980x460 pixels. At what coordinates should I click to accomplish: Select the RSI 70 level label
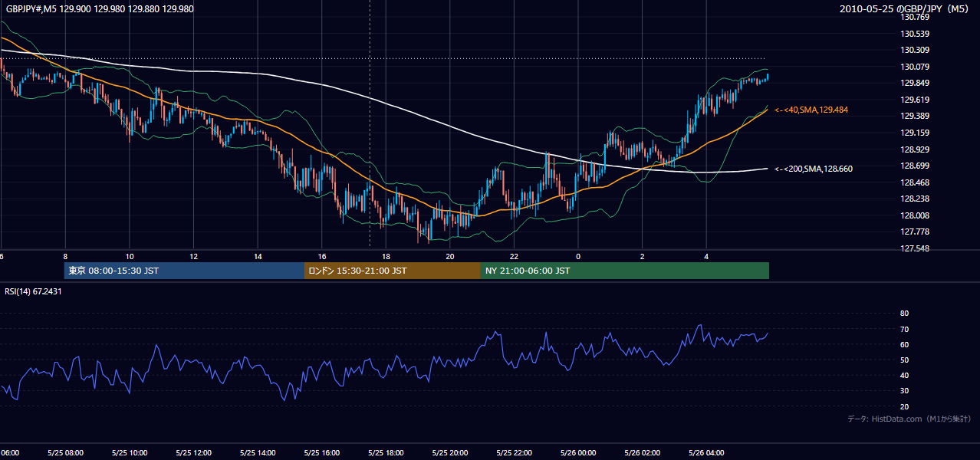904,329
